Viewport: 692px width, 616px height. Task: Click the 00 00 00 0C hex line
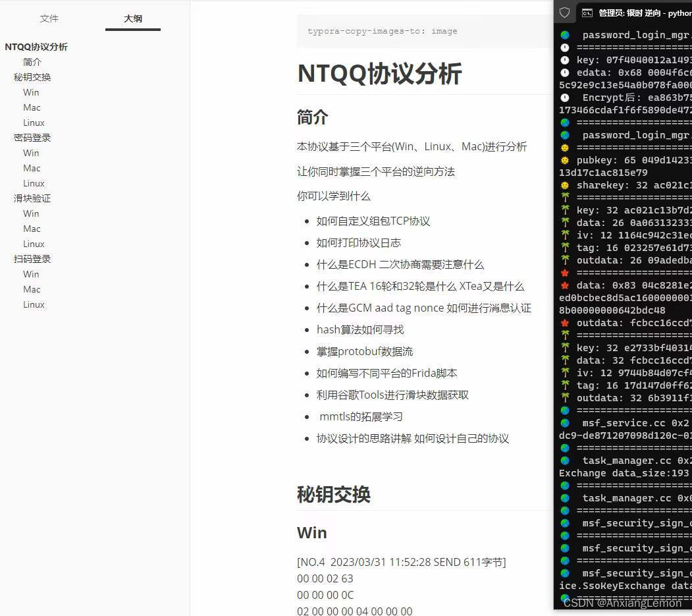(x=325, y=595)
